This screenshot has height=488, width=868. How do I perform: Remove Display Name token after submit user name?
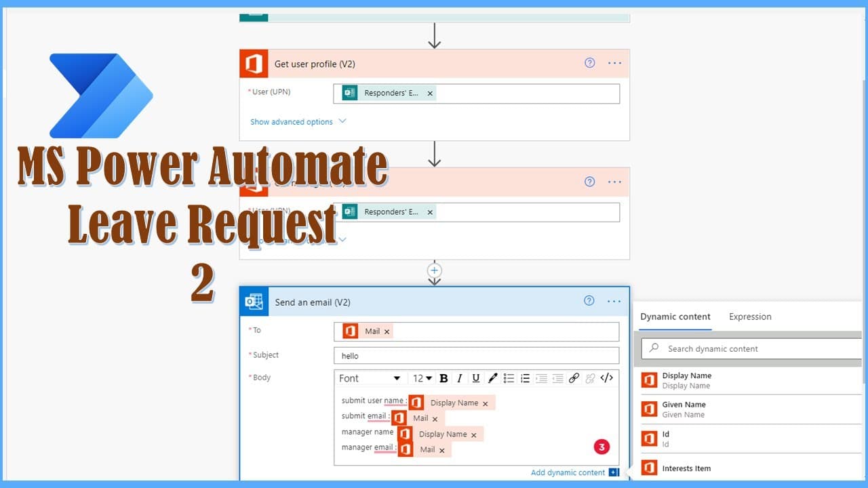point(485,403)
